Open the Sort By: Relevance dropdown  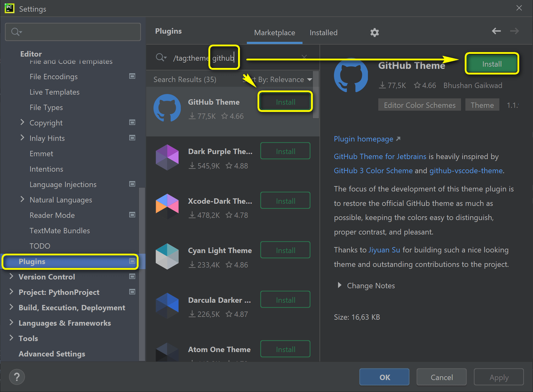[x=278, y=80]
